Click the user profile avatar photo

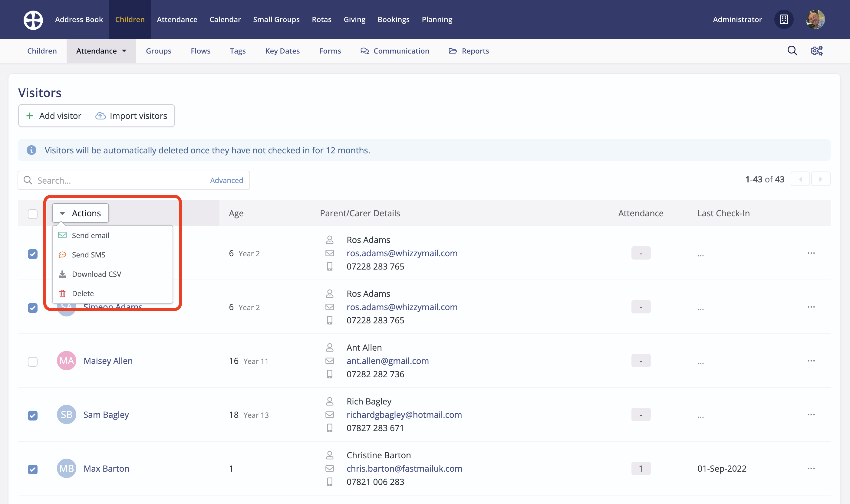(x=815, y=19)
